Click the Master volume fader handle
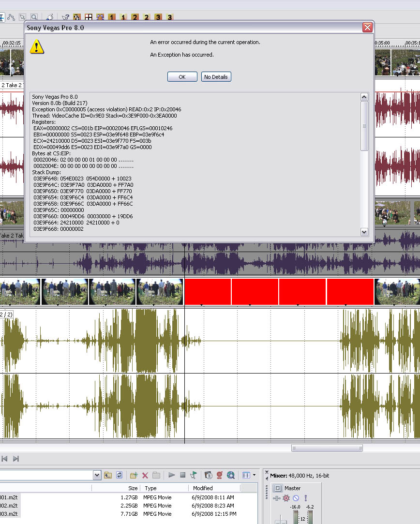The height and width of the screenshot is (524, 420). click(281, 521)
